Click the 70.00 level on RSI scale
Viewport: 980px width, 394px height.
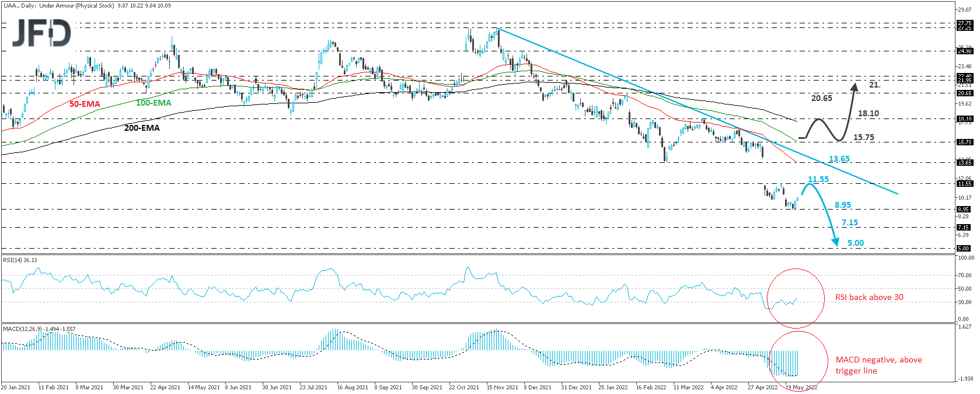tap(964, 275)
